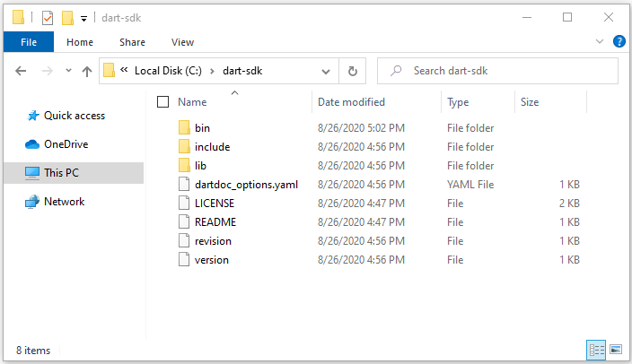This screenshot has width=632, height=364.
Task: Go up one folder level arrow
Action: click(x=87, y=71)
